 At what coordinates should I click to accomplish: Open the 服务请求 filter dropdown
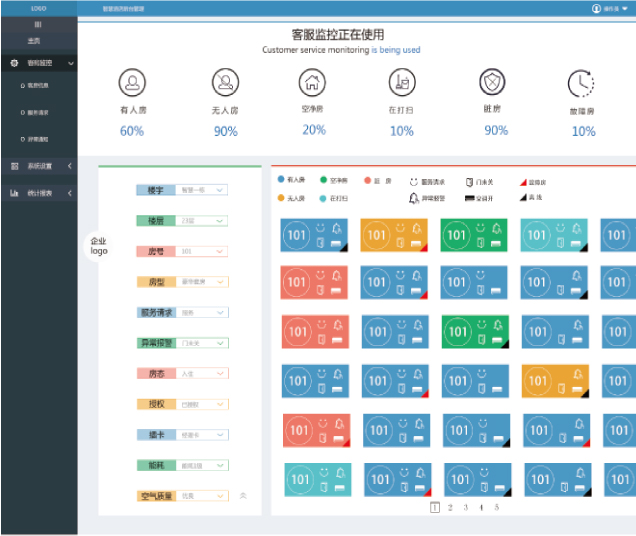202,312
